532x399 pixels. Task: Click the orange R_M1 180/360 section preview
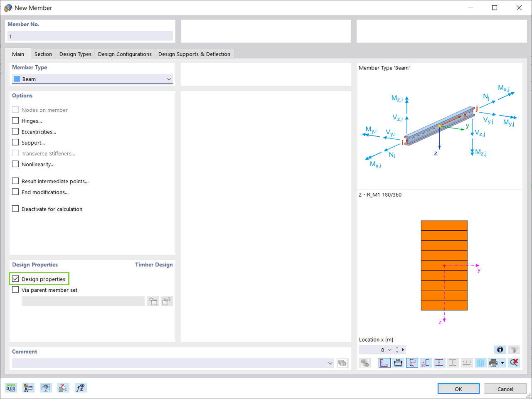click(x=444, y=265)
